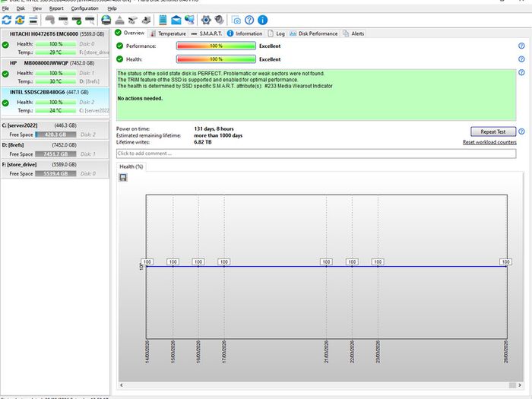The height and width of the screenshot is (399, 532).
Task: Click the globe with monitor icon
Action: (x=189, y=20)
